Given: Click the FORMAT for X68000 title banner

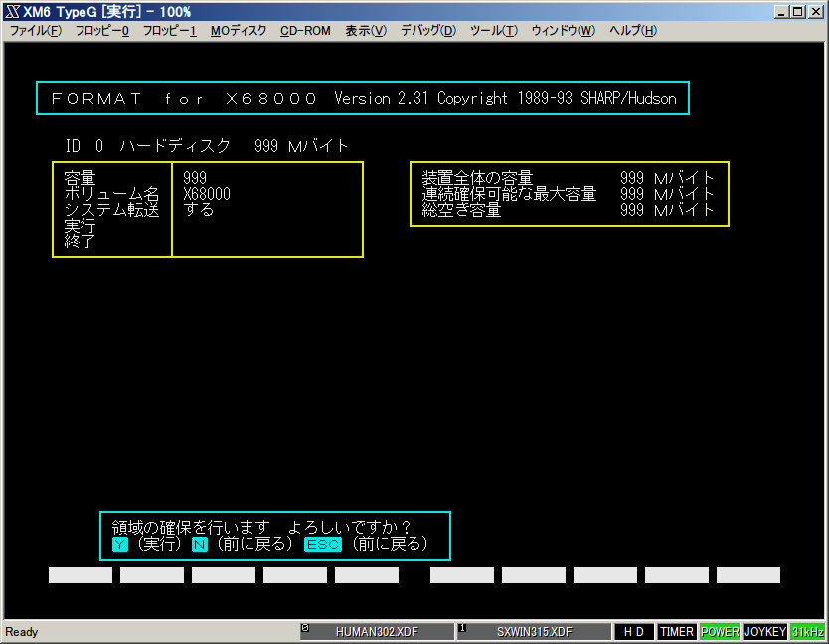Looking at the screenshot, I should 363,98.
